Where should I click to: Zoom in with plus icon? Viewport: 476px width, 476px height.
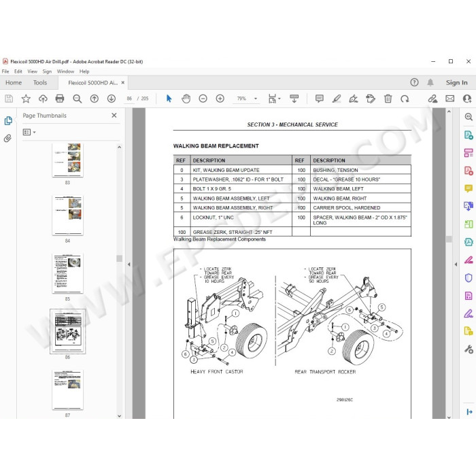pos(220,99)
